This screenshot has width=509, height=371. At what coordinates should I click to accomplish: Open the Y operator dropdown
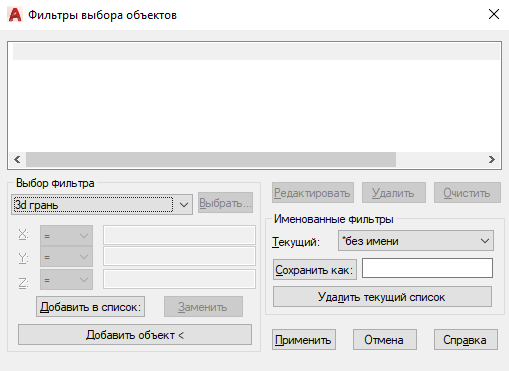tap(66, 257)
